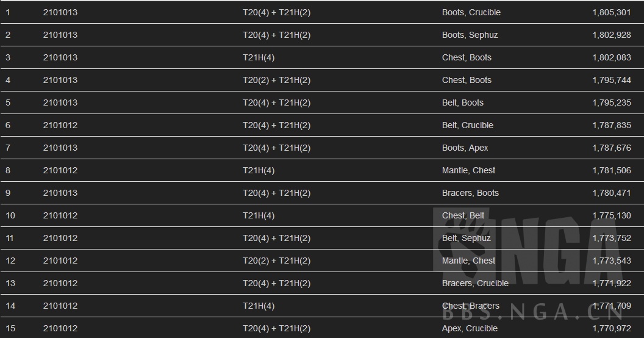Click the damage value 1,795,744

(611, 80)
